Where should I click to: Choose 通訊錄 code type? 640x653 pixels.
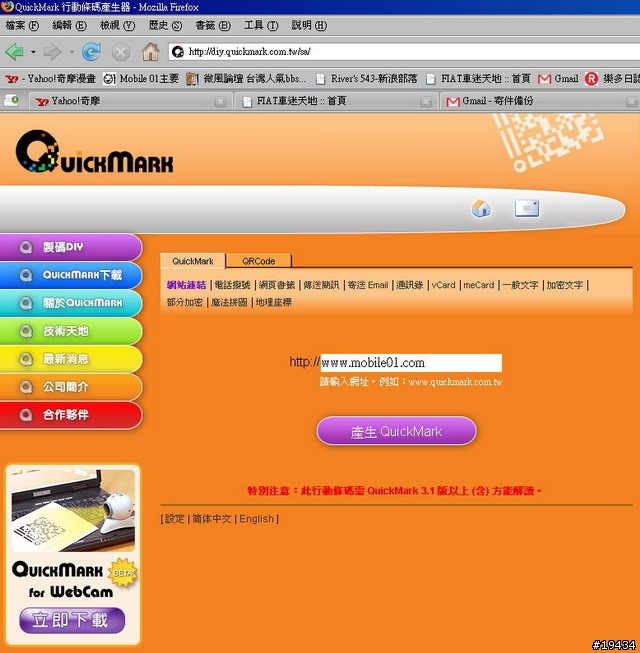[x=409, y=285]
